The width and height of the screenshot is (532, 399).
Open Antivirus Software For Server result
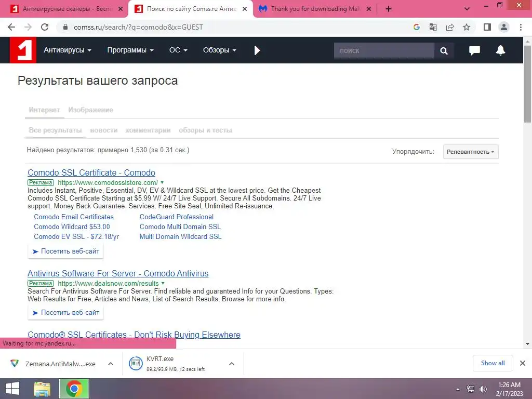118,273
